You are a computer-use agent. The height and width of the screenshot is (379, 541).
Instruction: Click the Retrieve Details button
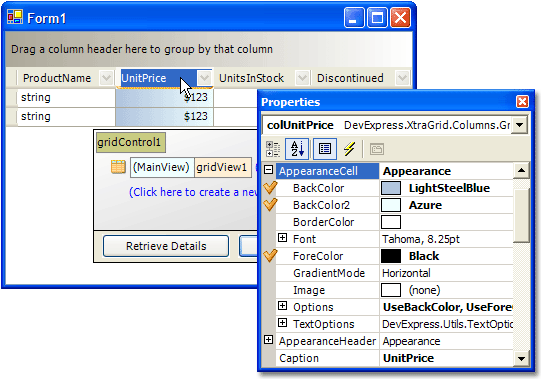166,246
